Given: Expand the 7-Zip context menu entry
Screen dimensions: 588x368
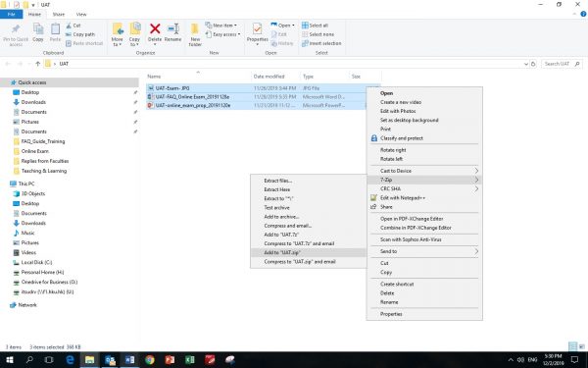Looking at the screenshot, I should tap(424, 180).
